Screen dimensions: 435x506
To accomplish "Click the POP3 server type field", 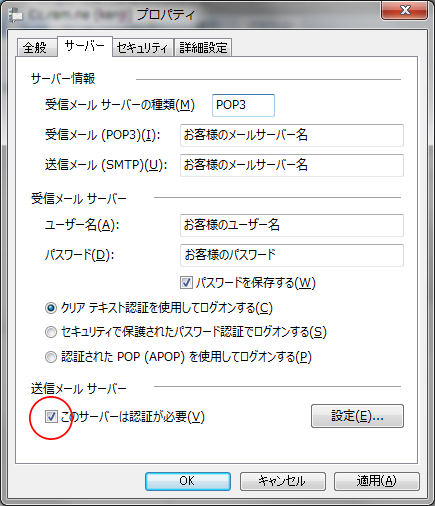I will point(243,105).
